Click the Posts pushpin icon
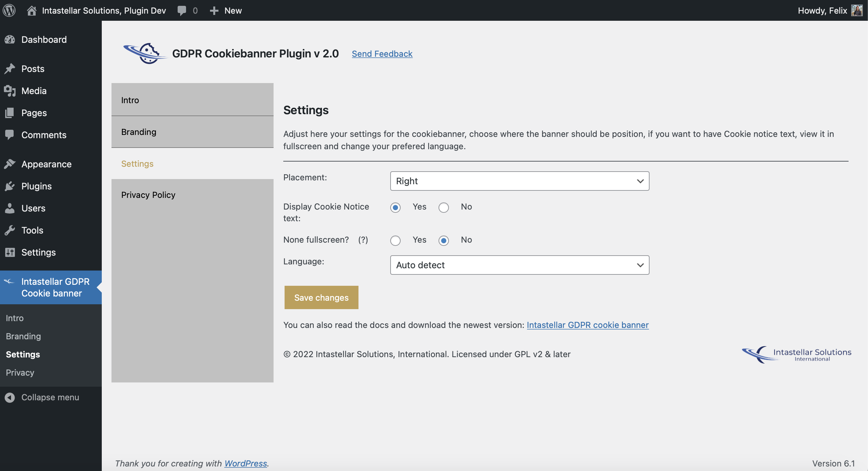 click(x=10, y=69)
